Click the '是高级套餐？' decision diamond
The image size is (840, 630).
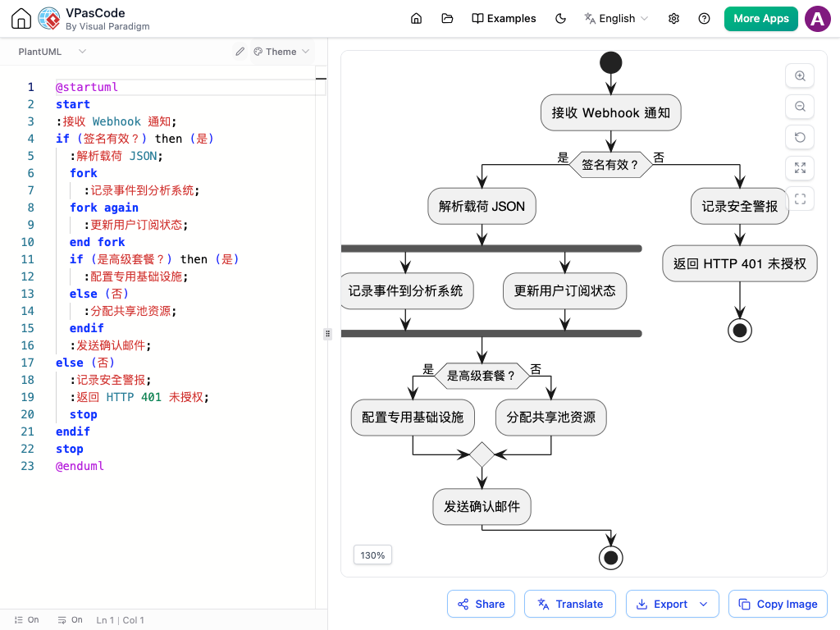point(481,376)
